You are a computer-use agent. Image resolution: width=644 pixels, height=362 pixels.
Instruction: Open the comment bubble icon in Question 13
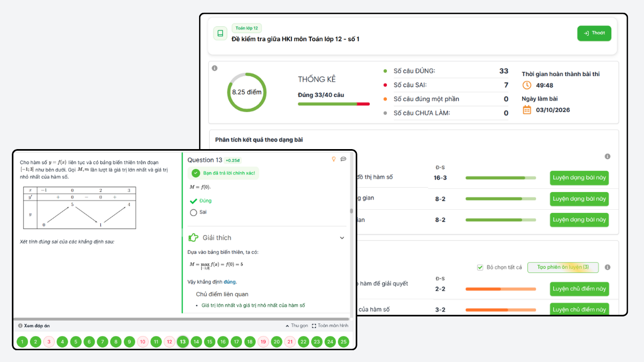click(343, 159)
